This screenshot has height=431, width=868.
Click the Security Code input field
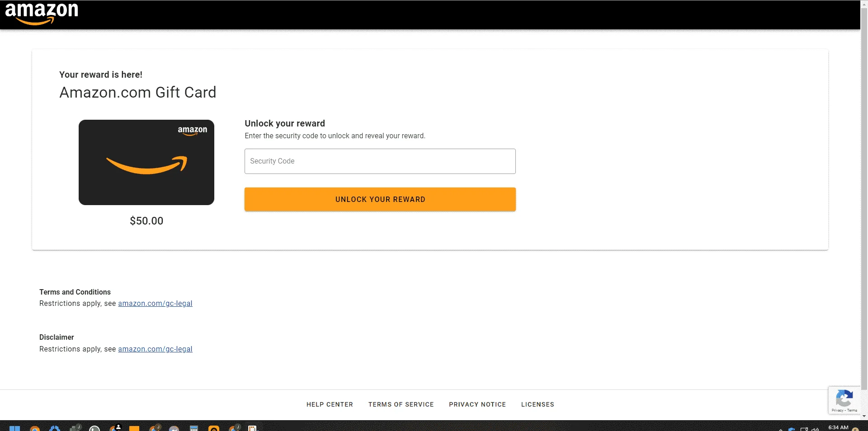pyautogui.click(x=380, y=161)
